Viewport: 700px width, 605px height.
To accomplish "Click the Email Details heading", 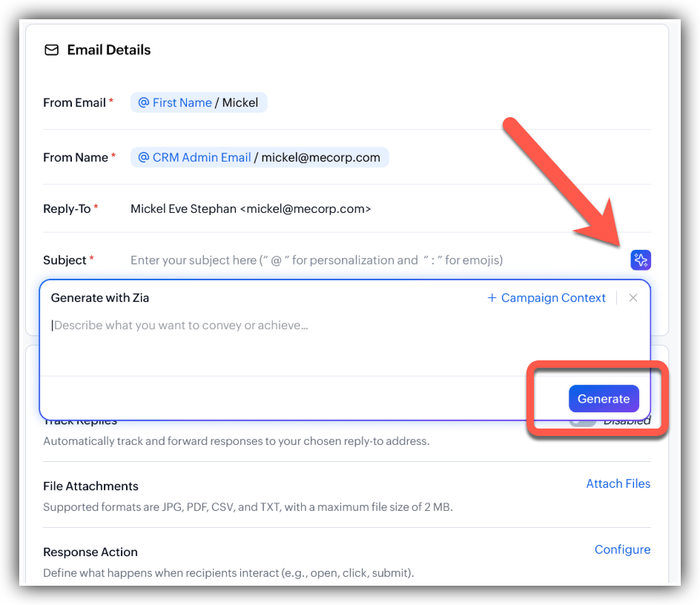I will tap(109, 50).
